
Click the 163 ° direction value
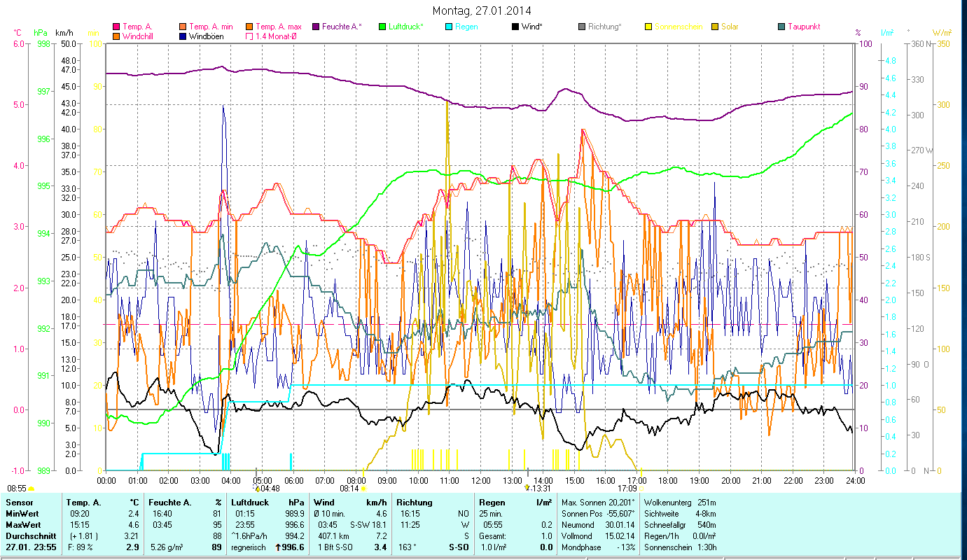pyautogui.click(x=408, y=547)
